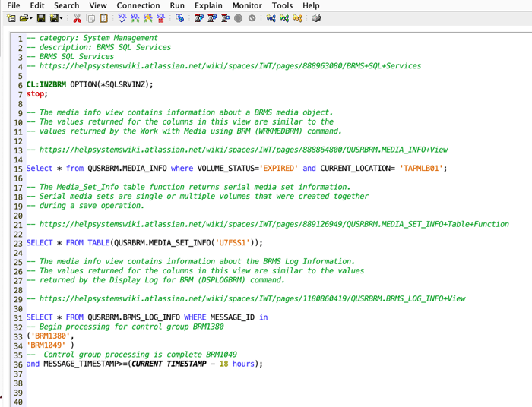Click the Print icon in toolbar
The height and width of the screenshot is (407, 532).
point(315,17)
